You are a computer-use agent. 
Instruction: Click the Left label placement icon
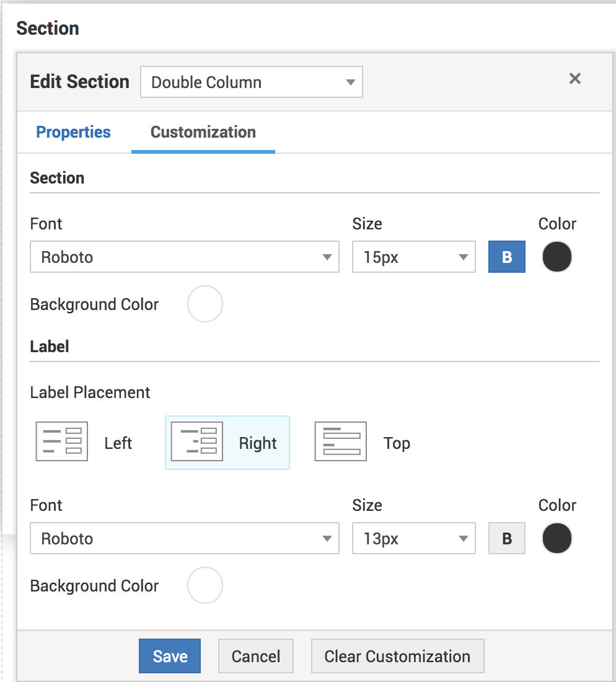coord(62,441)
